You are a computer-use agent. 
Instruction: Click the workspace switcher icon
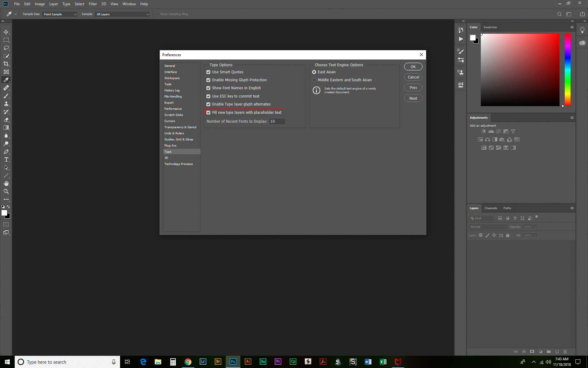click(x=569, y=14)
